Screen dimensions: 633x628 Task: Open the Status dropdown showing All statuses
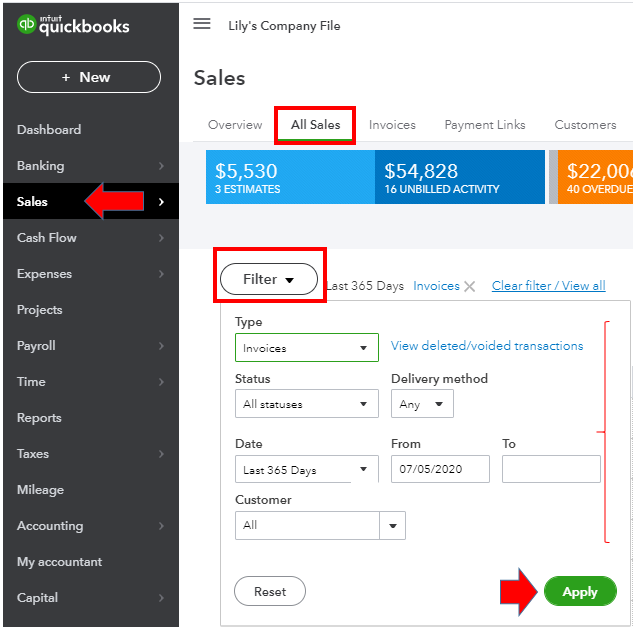pos(307,404)
